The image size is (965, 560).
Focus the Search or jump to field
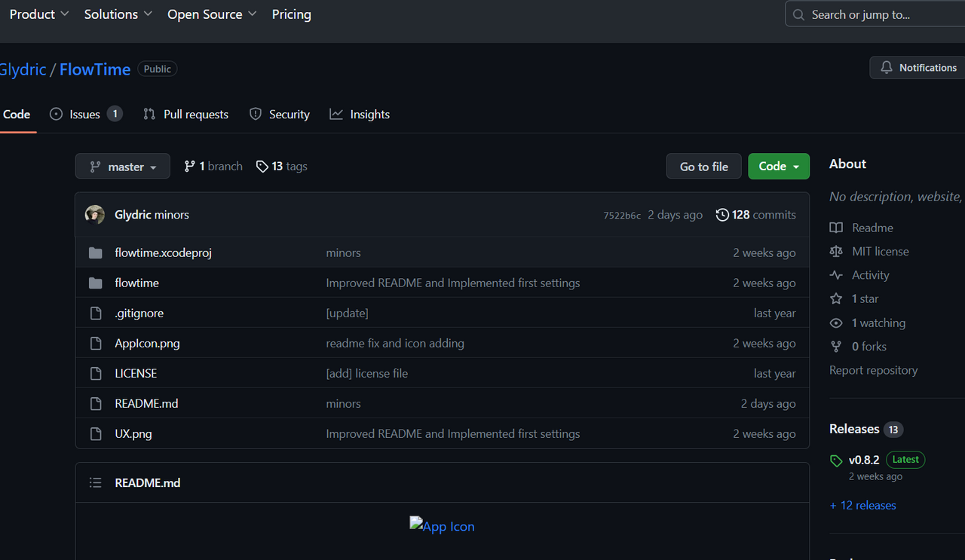click(x=875, y=14)
